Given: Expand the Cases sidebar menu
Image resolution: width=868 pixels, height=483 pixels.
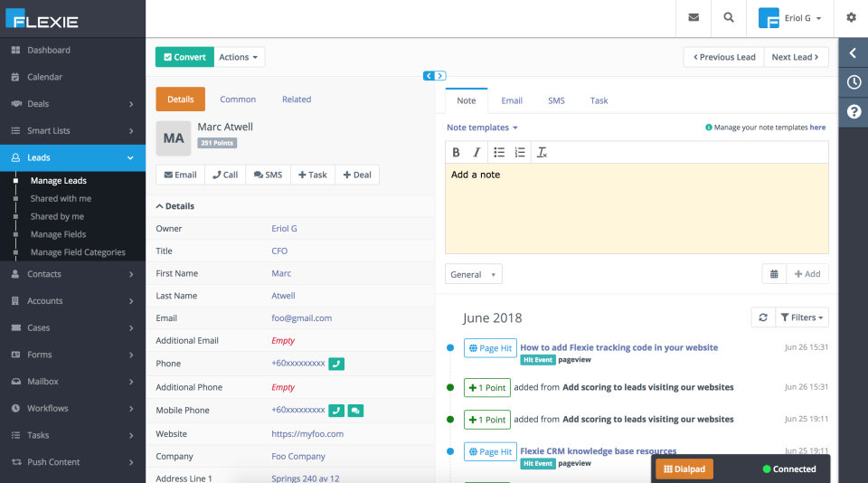Looking at the screenshot, I should point(72,328).
